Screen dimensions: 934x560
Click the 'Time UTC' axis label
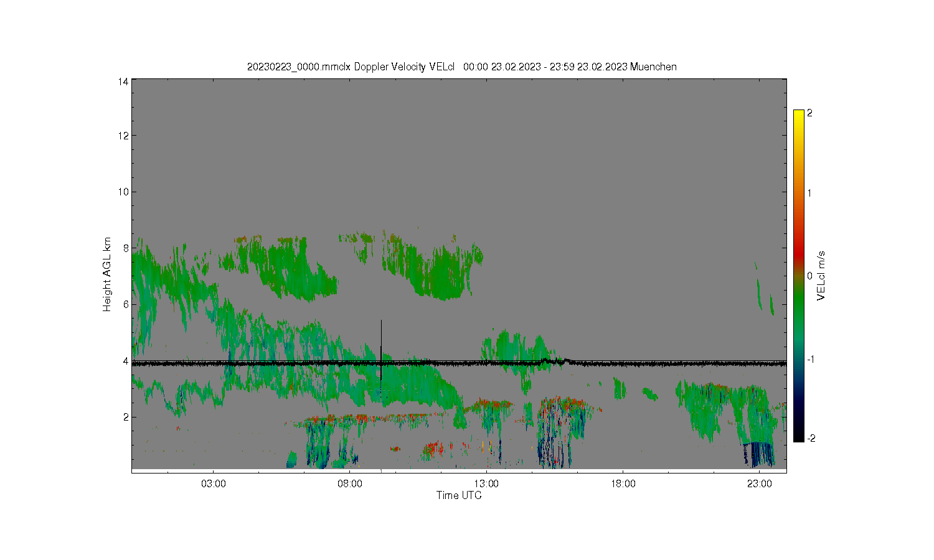[459, 496]
